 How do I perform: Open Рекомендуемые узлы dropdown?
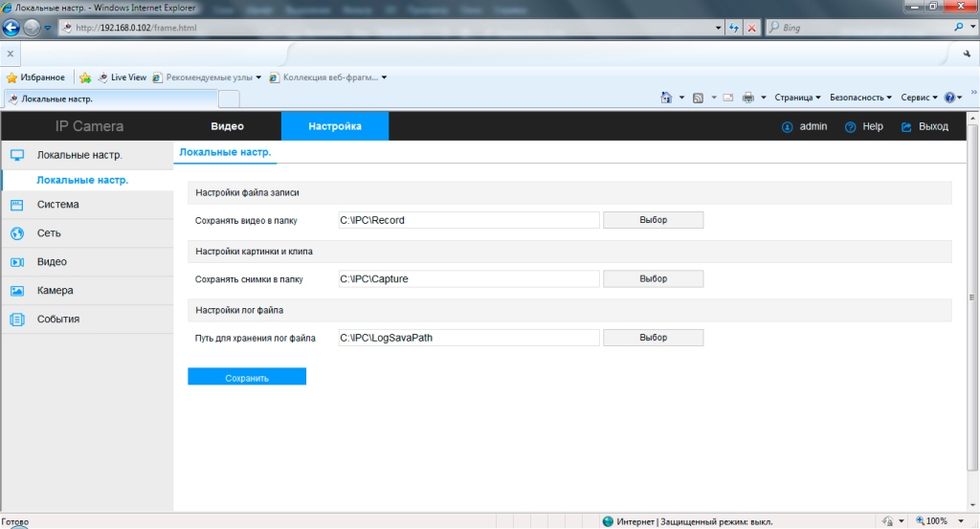pyautogui.click(x=207, y=77)
